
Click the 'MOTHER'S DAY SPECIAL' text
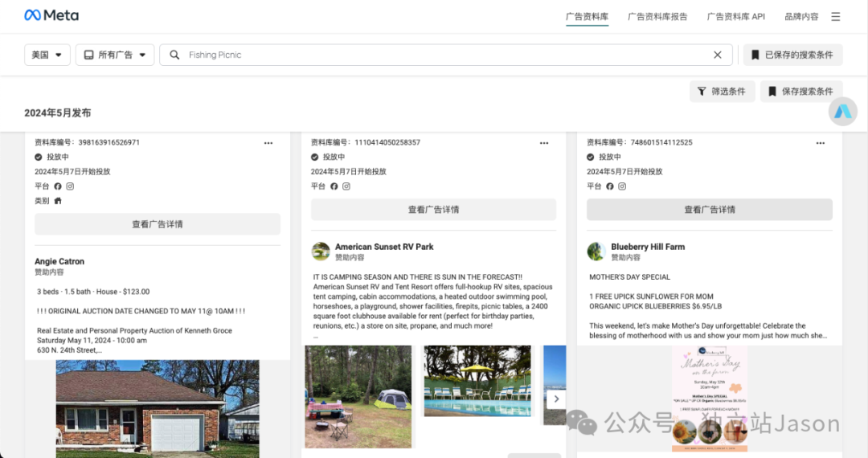tap(629, 277)
